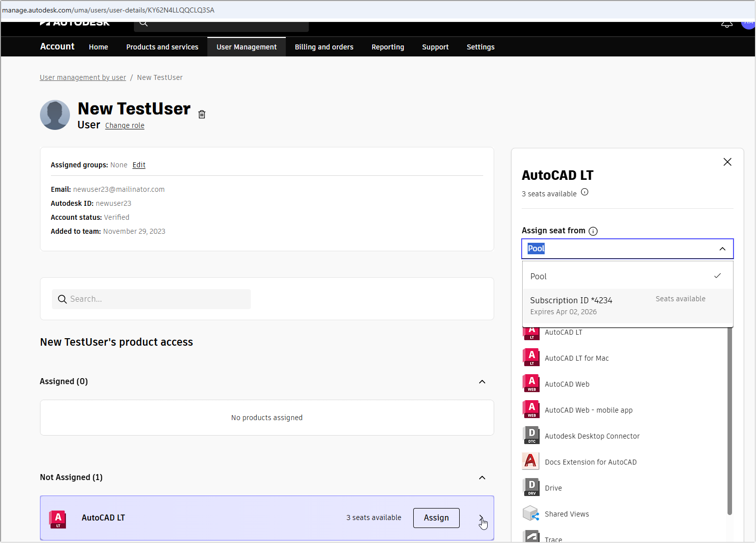The width and height of the screenshot is (756, 543).
Task: Click the Autodesk Desktop Connector icon
Action: coord(531,435)
